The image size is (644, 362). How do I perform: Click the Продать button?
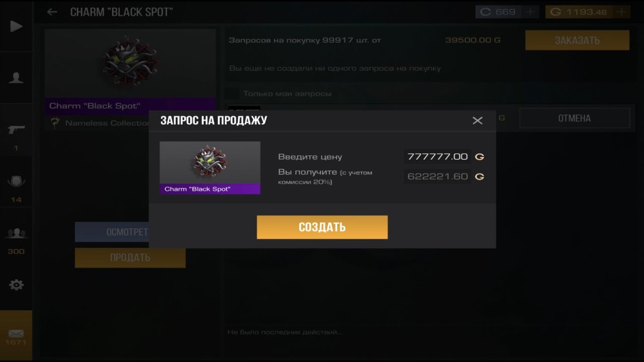130,257
